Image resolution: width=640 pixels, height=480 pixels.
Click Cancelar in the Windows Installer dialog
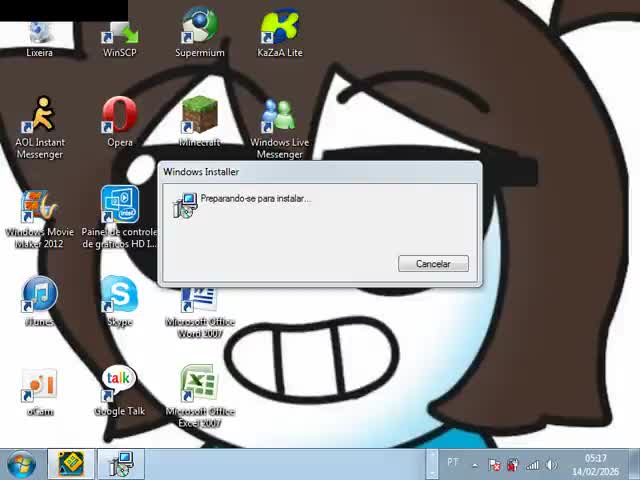pos(433,264)
